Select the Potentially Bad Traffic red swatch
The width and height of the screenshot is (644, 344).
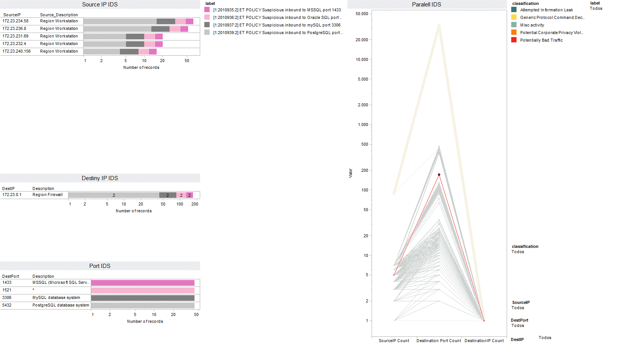pos(514,40)
